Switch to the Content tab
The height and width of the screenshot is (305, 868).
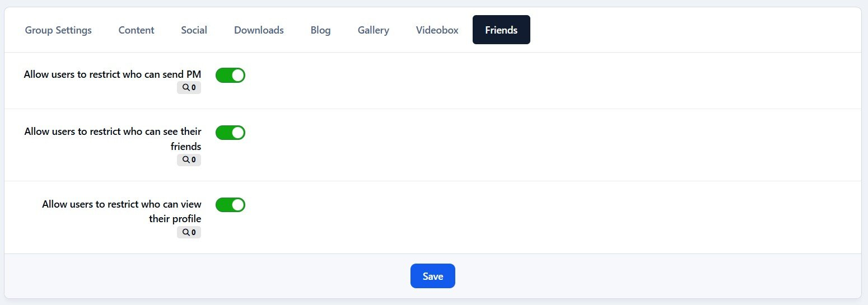[136, 30]
